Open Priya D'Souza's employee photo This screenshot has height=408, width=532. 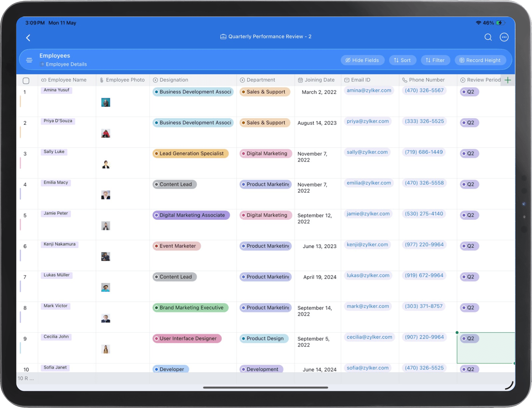coord(106,133)
